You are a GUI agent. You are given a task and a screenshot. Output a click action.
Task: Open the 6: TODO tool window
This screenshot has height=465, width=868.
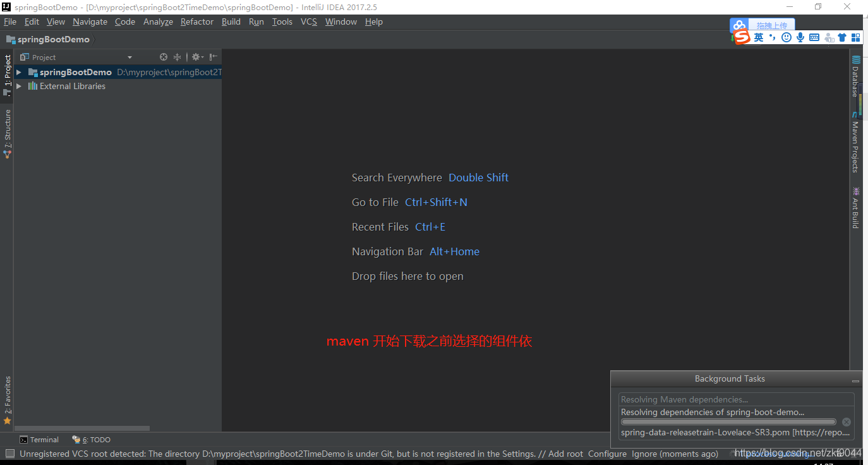(92, 440)
